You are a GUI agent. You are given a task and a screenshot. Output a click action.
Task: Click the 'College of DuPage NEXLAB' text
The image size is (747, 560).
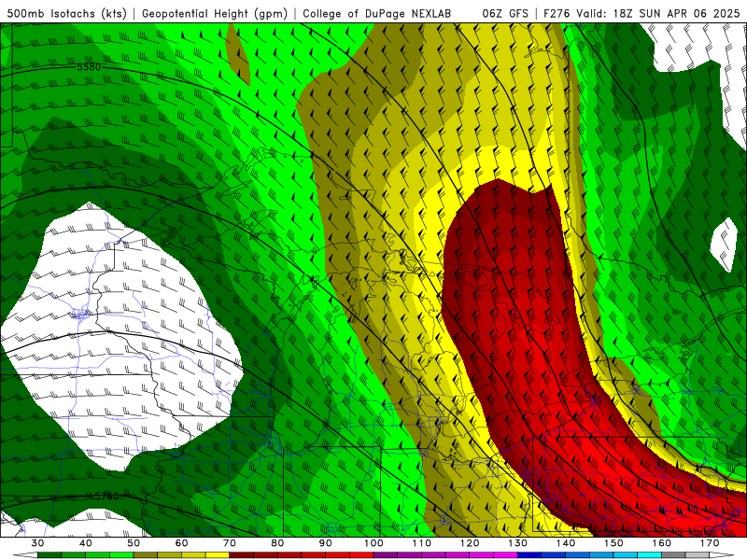pyautogui.click(x=377, y=13)
